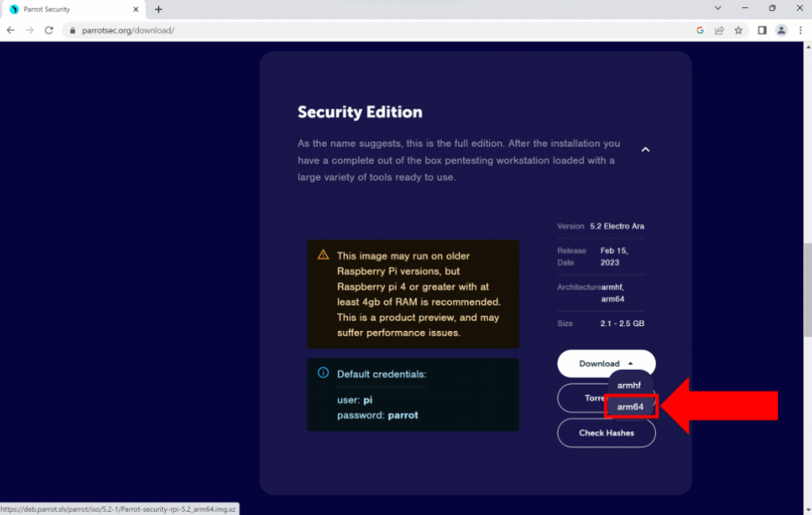
Task: Close the Parrot Security tab
Action: click(x=136, y=10)
